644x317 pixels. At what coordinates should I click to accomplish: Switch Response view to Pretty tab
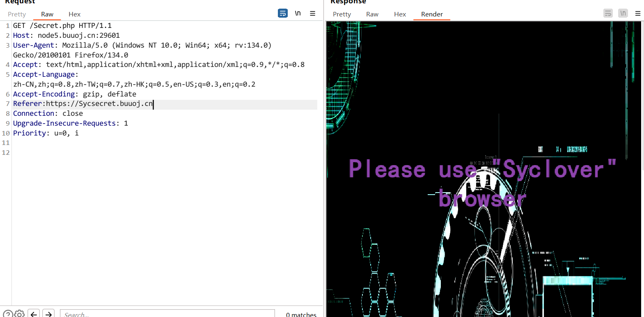342,14
